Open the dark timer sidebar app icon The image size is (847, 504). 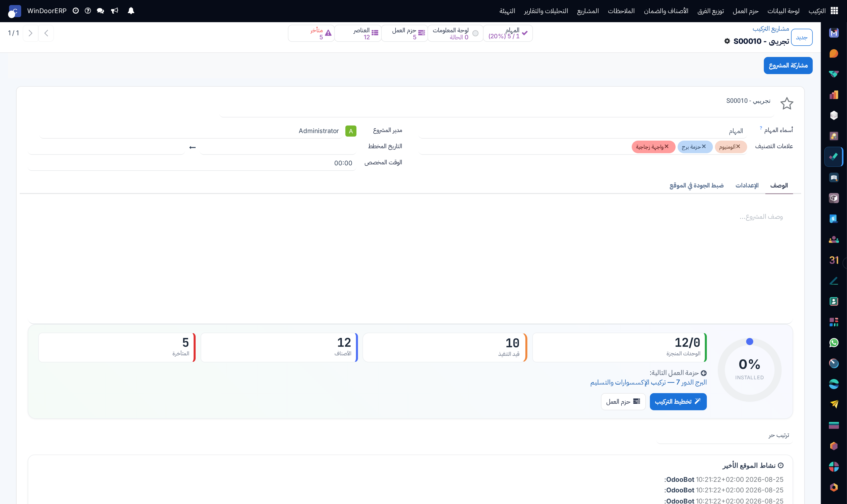coord(834,363)
